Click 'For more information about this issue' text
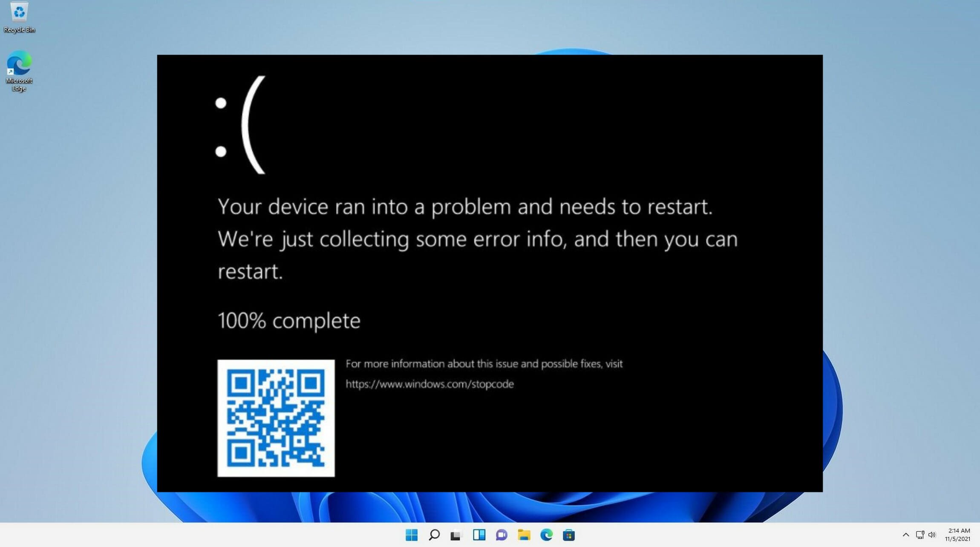 (484, 364)
